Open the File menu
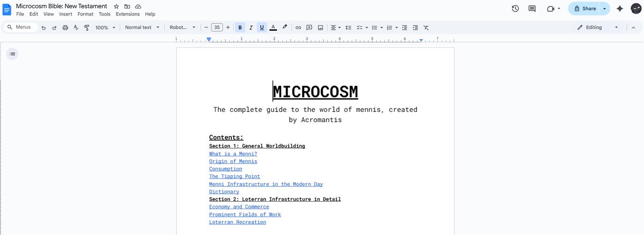This screenshot has width=644, height=235. tap(20, 14)
